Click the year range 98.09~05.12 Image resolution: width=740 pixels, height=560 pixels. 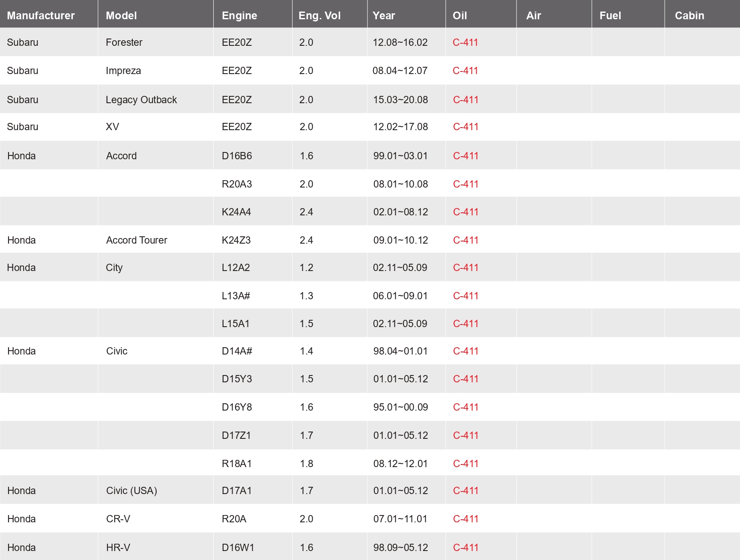[400, 548]
